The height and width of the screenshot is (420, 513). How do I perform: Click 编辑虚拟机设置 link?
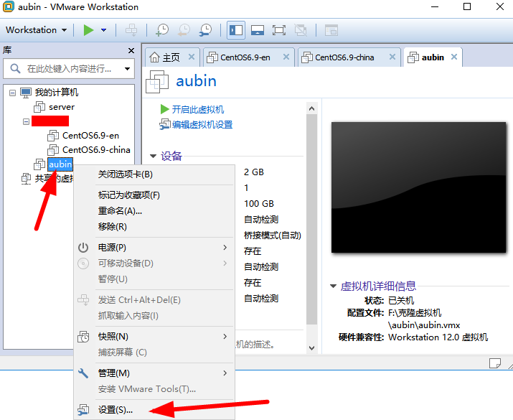point(202,125)
